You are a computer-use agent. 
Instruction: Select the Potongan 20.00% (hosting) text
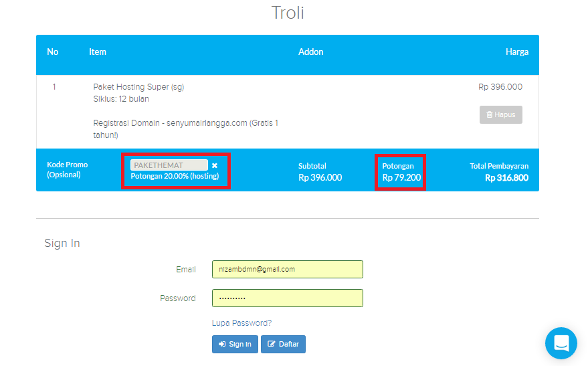[x=175, y=176]
